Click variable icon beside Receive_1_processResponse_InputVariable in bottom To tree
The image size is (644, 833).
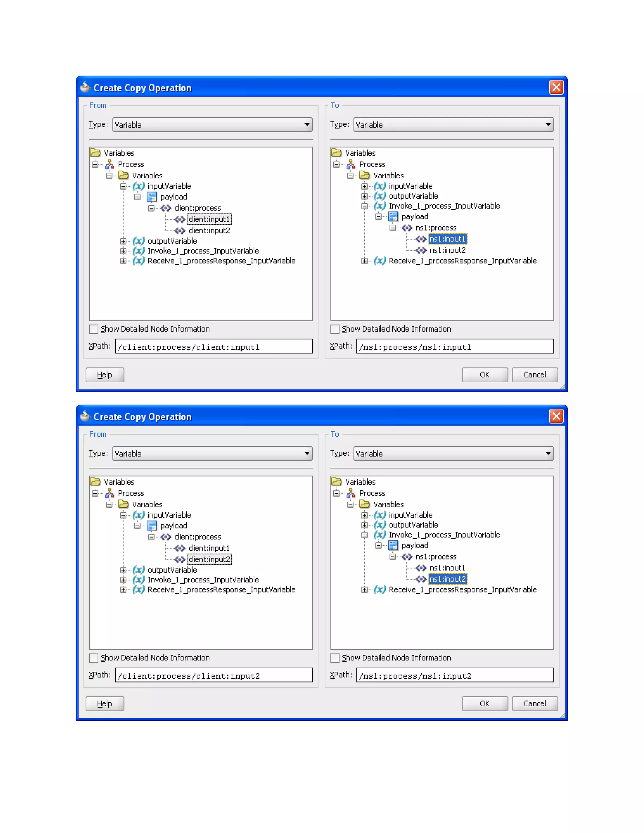380,590
